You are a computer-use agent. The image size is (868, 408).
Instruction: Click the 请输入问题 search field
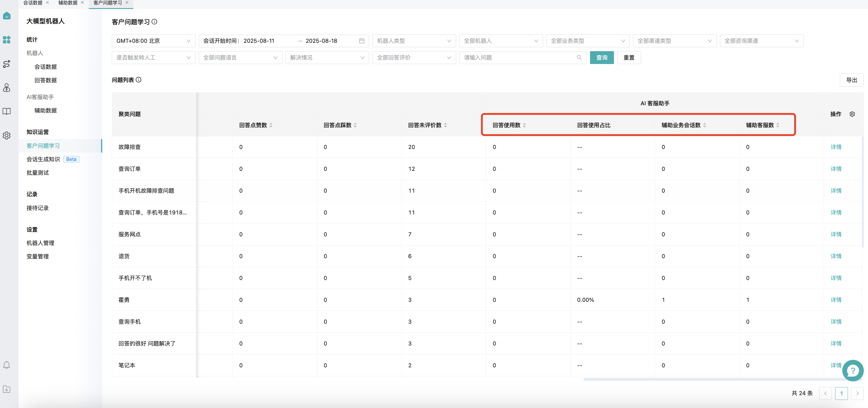point(522,58)
